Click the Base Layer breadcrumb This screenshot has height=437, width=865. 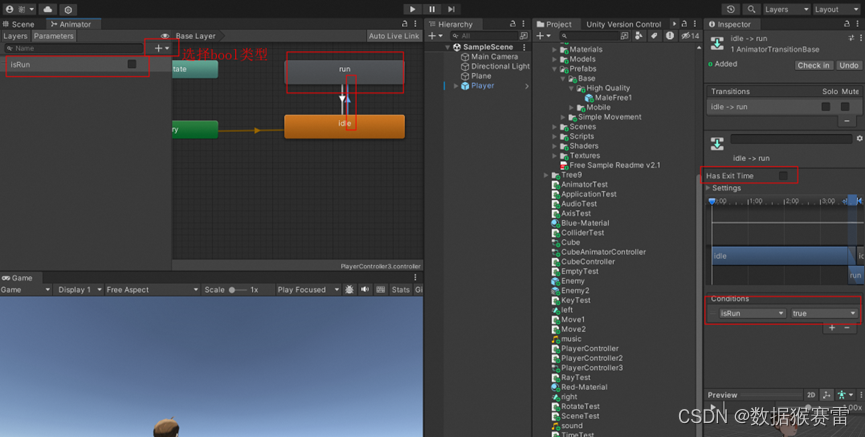point(196,36)
